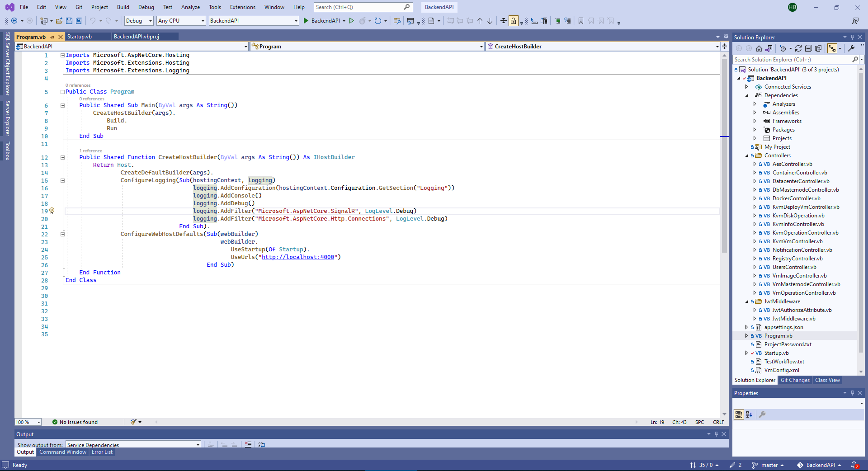
Task: Open Pending Changes Filter clock icon
Action: [783, 48]
